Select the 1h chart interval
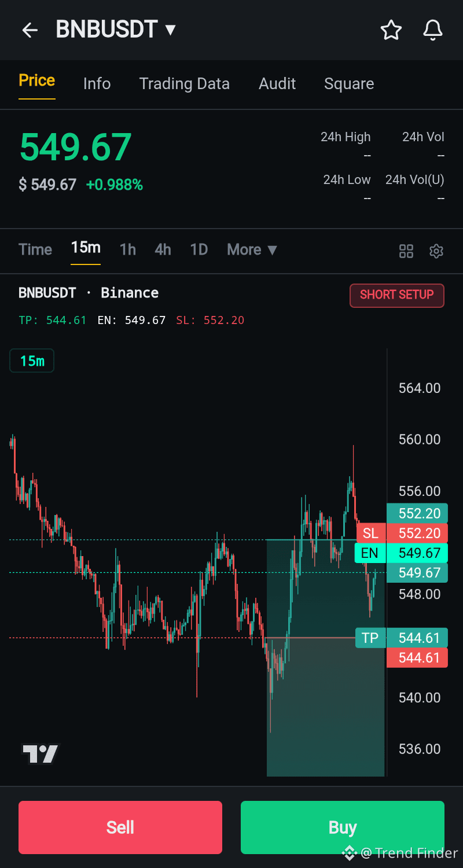Image resolution: width=463 pixels, height=868 pixels. 128,249
